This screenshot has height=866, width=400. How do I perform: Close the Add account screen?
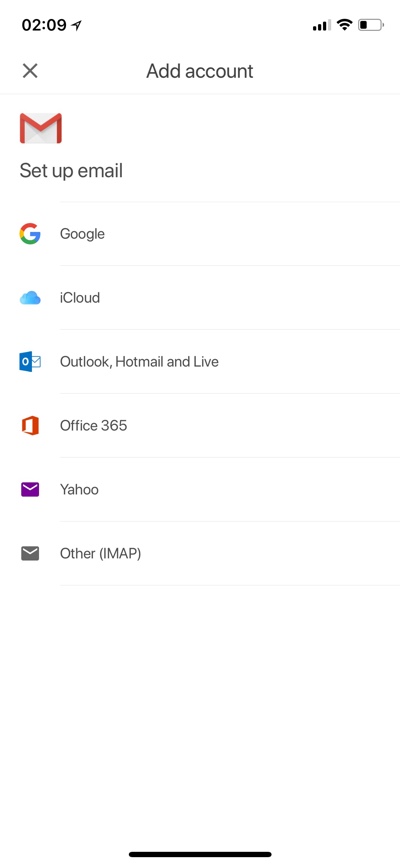[30, 71]
